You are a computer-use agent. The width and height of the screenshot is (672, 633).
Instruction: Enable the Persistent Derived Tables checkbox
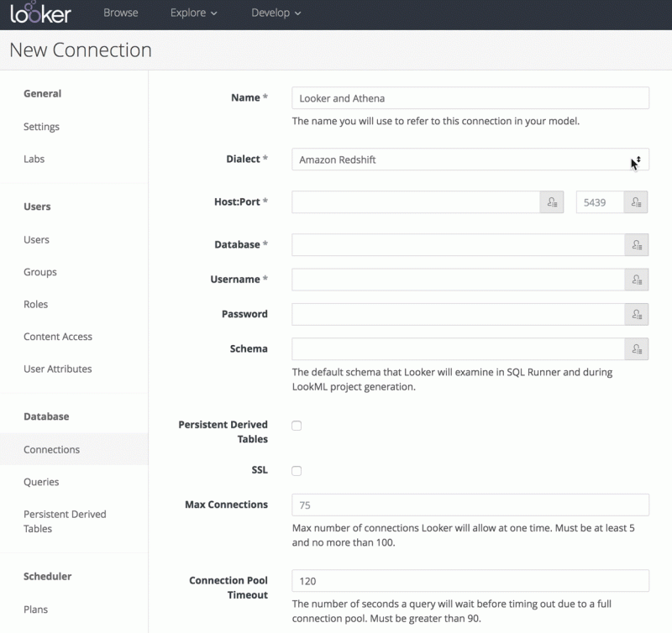click(297, 426)
